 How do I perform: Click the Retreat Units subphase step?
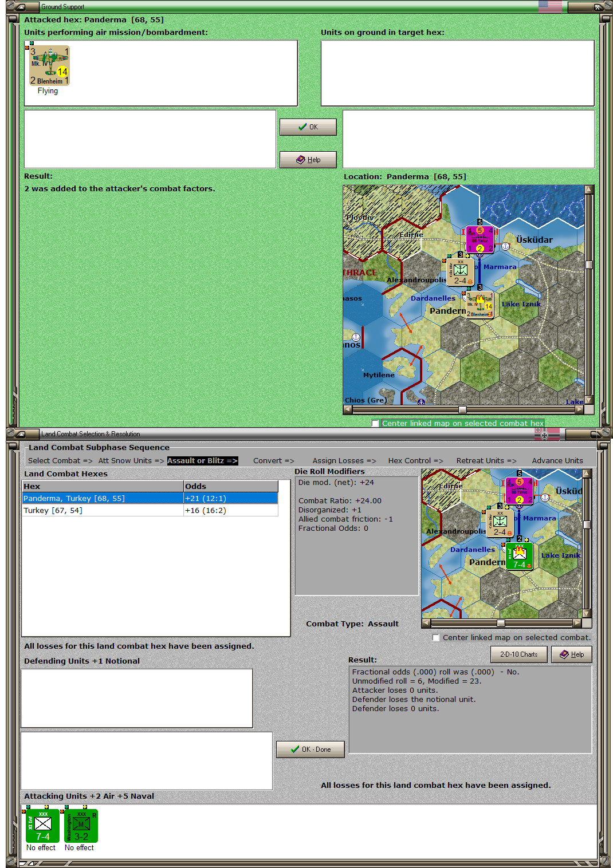486,461
